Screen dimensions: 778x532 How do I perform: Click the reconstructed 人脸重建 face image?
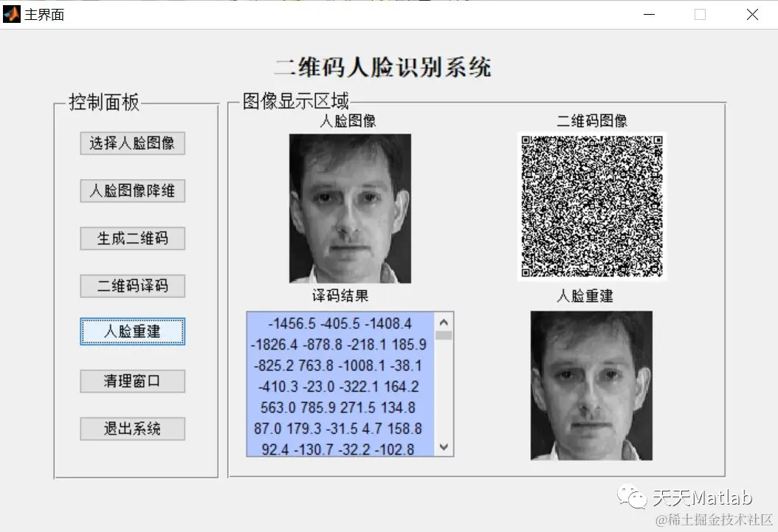591,385
